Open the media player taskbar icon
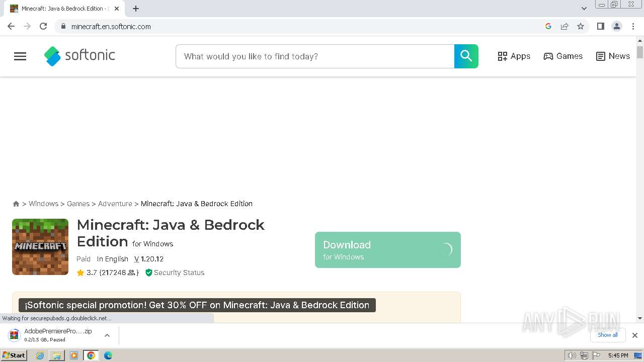This screenshot has width=644, height=362. coord(74,355)
